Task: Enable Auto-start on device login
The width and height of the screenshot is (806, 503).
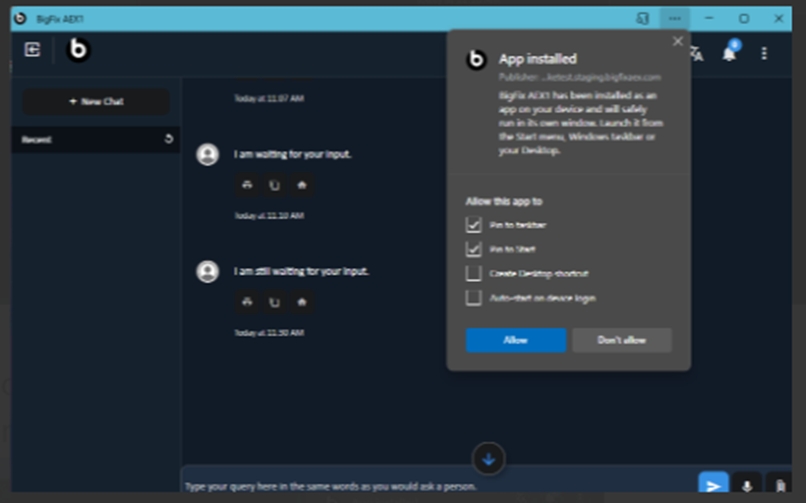Action: [473, 298]
